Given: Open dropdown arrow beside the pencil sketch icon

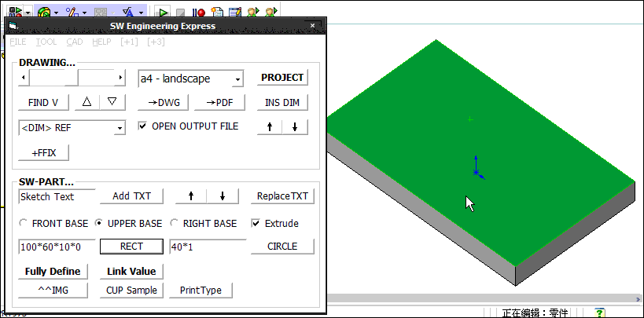Looking at the screenshot, I should (x=84, y=13).
